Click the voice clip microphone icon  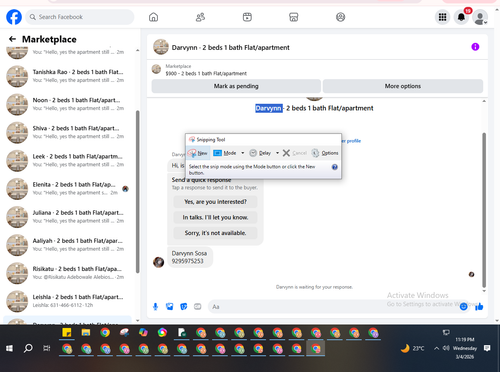click(155, 306)
